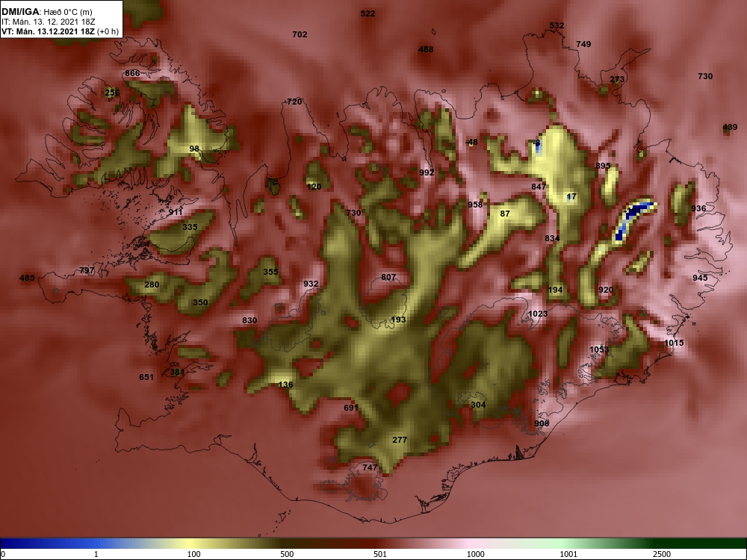The height and width of the screenshot is (560, 747).
Task: Click the map value 830
Action: (249, 321)
